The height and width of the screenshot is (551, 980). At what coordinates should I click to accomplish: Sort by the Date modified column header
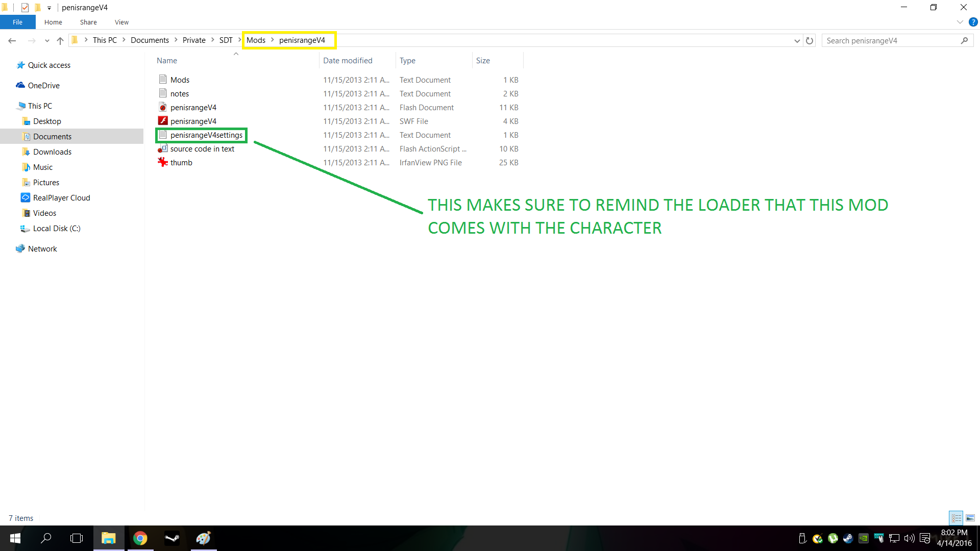click(x=348, y=60)
